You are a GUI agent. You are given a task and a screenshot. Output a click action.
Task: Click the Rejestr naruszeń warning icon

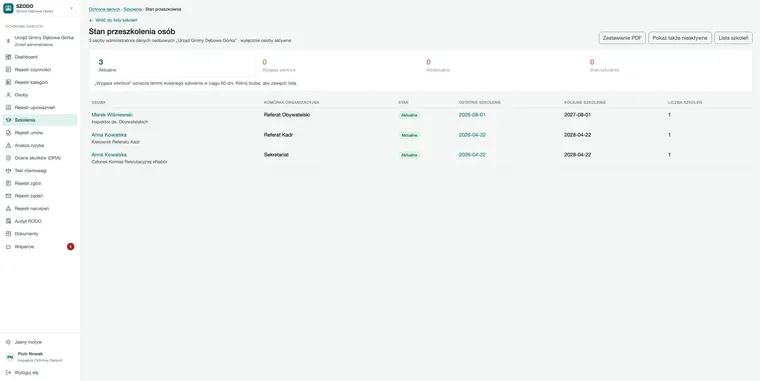(8, 208)
